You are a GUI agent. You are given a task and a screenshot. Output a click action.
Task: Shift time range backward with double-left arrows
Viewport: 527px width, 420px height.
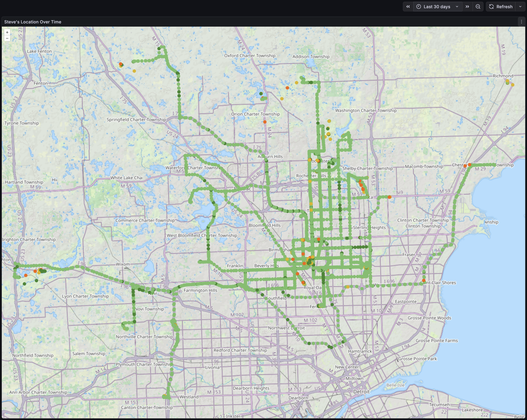pyautogui.click(x=408, y=7)
